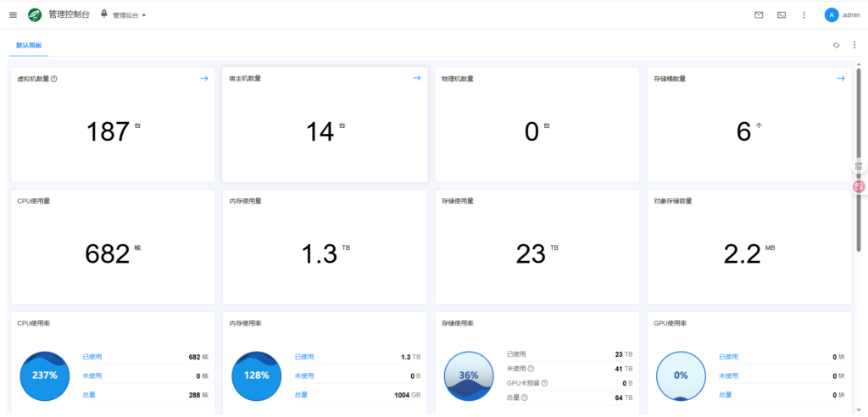Open the hamburger navigation menu
The image size is (868, 417).
pos(13,14)
